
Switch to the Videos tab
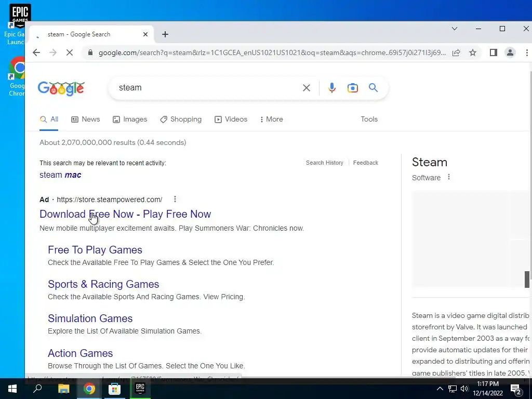point(231,119)
